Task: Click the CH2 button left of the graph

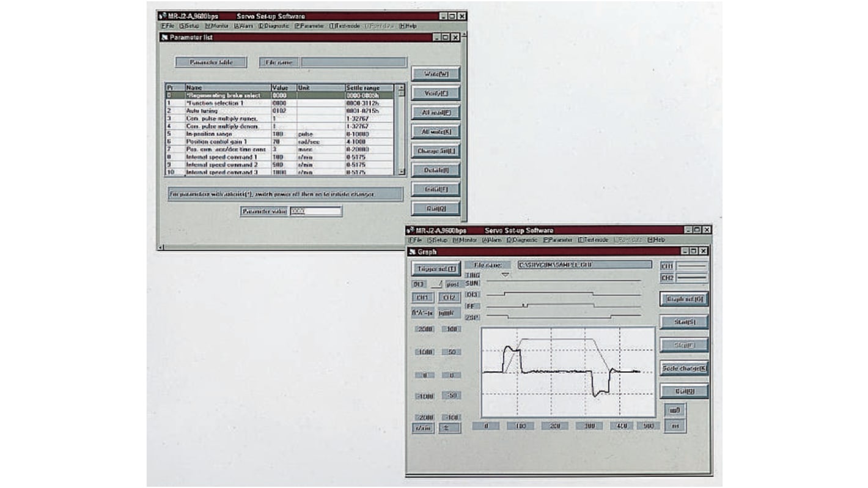Action: point(449,298)
